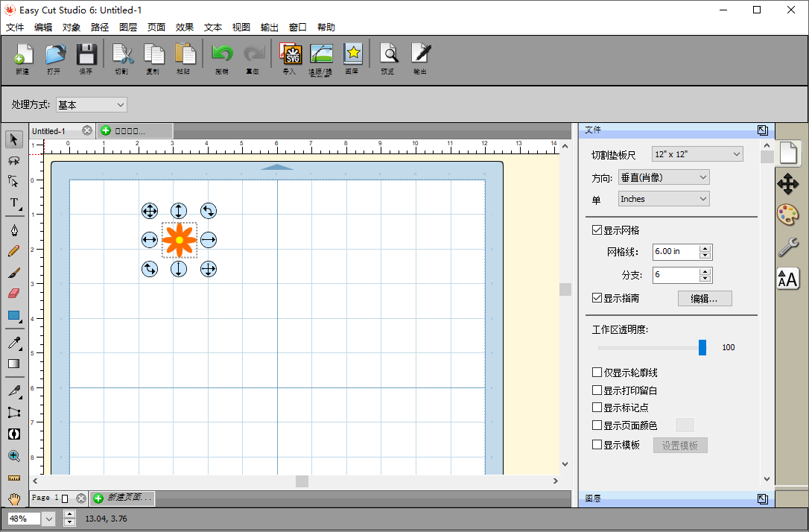
Task: Open the color palette panel icon
Action: pos(788,215)
